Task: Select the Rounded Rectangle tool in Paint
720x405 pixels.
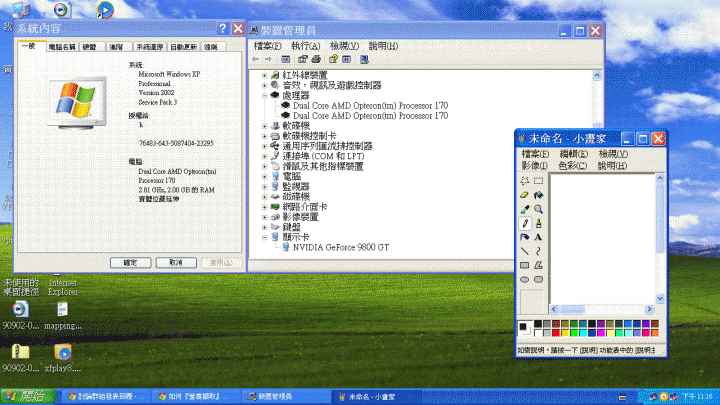Action: pos(539,279)
